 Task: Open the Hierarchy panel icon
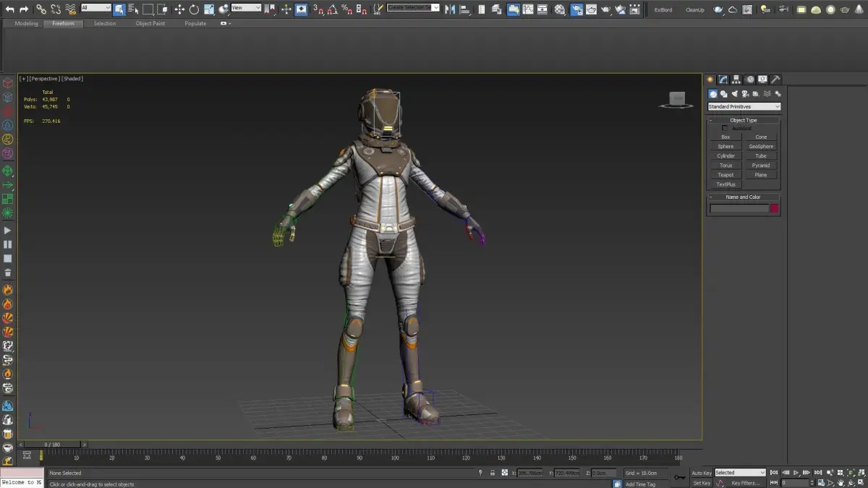pos(736,80)
